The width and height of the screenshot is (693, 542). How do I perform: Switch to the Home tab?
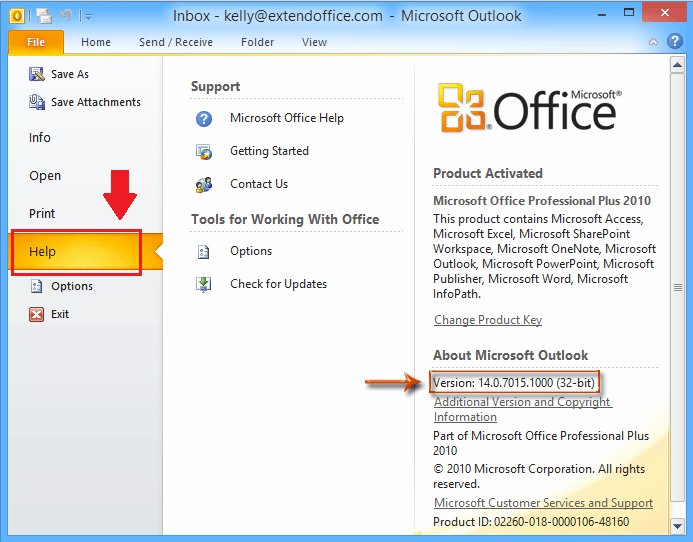point(96,42)
